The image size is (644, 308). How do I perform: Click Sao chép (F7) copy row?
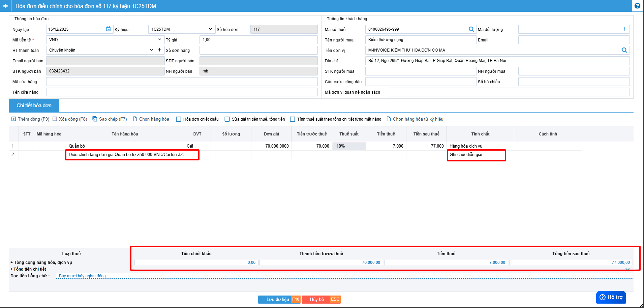click(110, 119)
